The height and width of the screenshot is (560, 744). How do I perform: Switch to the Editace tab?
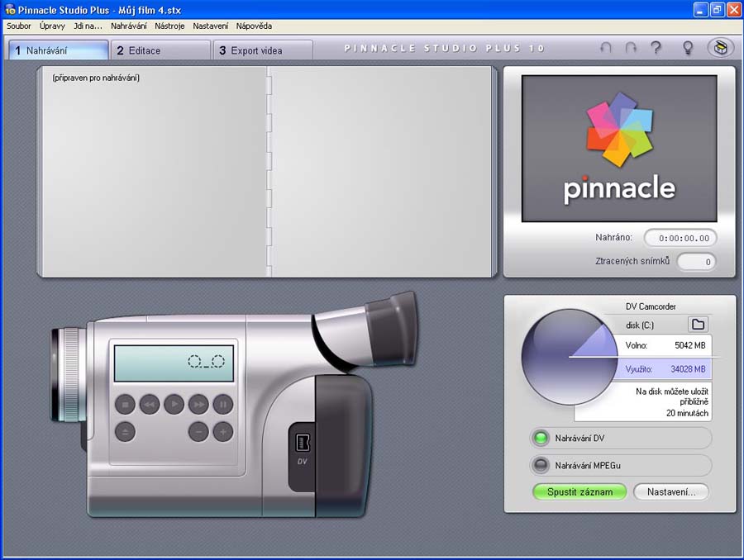pyautogui.click(x=160, y=50)
